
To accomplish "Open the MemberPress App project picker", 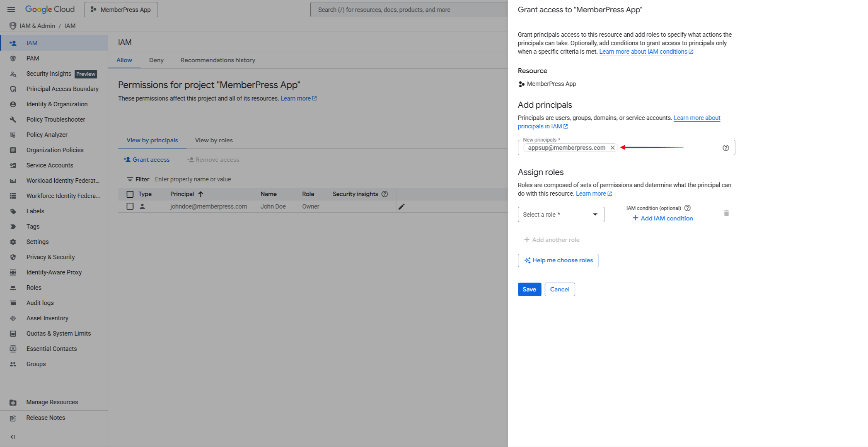I will [121, 10].
